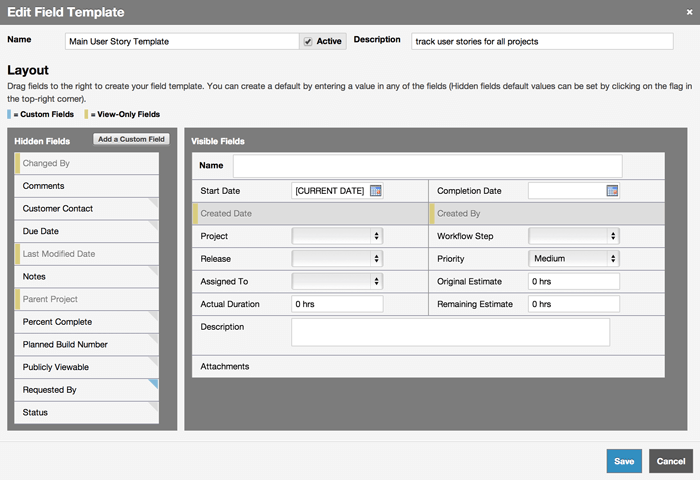Click the flag on Planned Build Number field
Image resolution: width=700 pixels, height=480 pixels.
click(154, 339)
